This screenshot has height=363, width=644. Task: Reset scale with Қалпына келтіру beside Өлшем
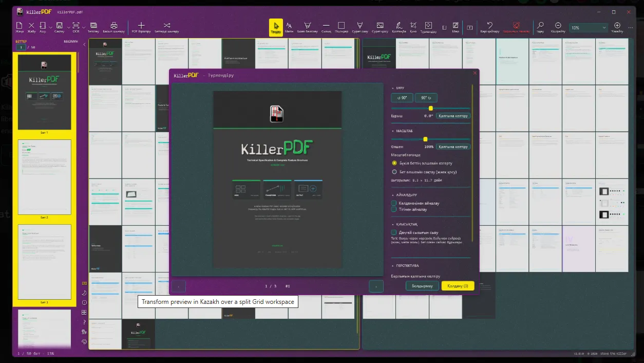tap(453, 147)
